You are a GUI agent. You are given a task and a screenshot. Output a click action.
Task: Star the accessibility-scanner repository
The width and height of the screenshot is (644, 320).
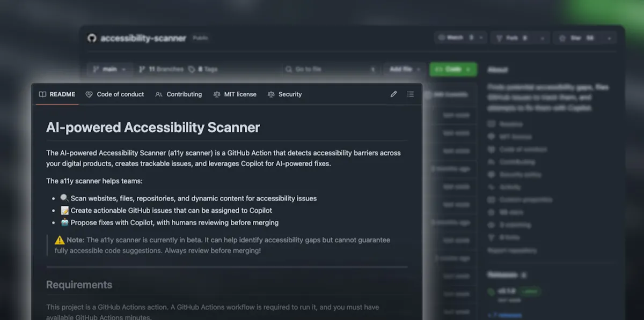[577, 38]
